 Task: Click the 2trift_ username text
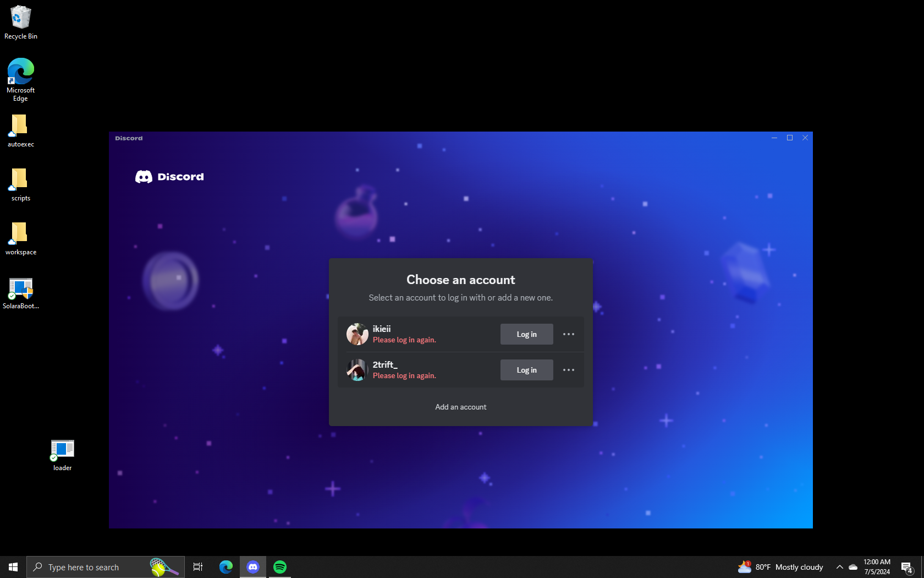[x=385, y=364]
